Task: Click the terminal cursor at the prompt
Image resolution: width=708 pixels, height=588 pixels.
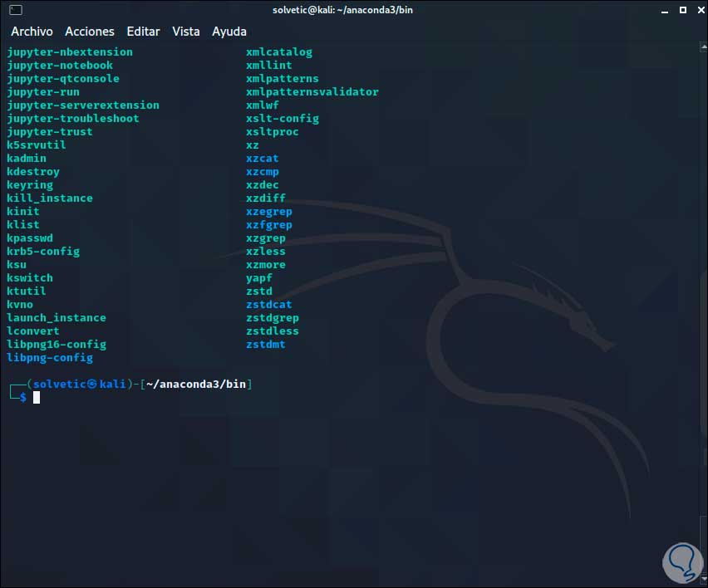Action: coord(37,398)
